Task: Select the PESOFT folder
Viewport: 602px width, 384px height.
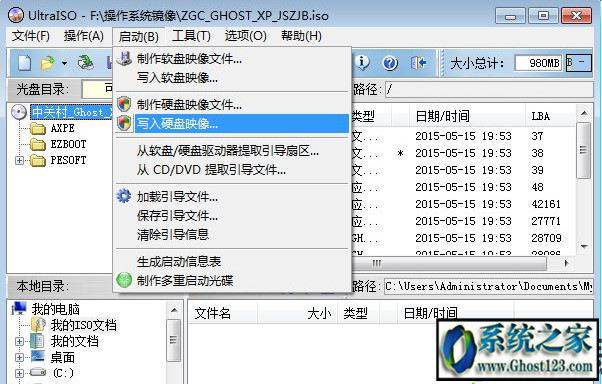Action: click(68, 160)
